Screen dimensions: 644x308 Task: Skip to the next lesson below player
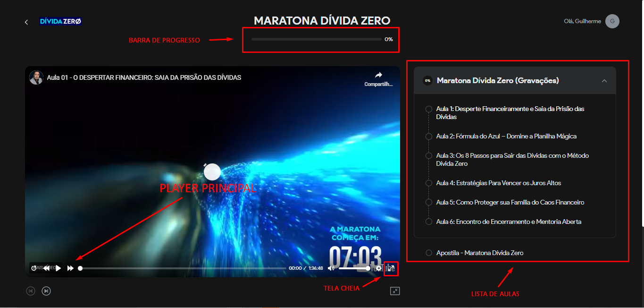pos(46,291)
